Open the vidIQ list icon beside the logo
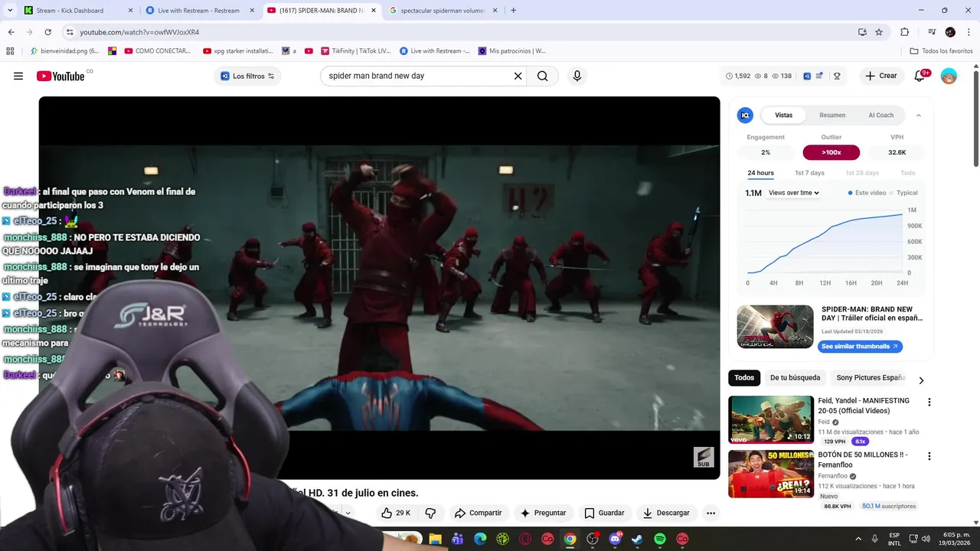980x551 pixels. tap(820, 76)
